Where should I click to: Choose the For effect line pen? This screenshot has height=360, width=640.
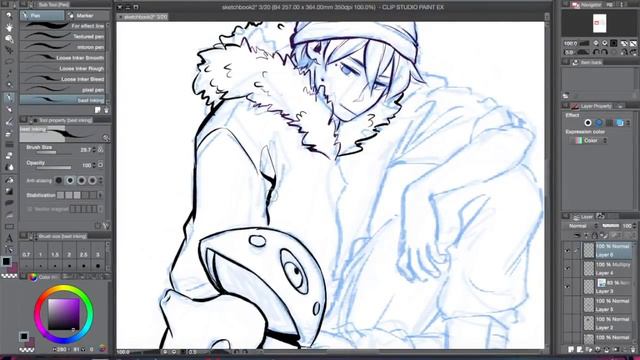point(62,26)
